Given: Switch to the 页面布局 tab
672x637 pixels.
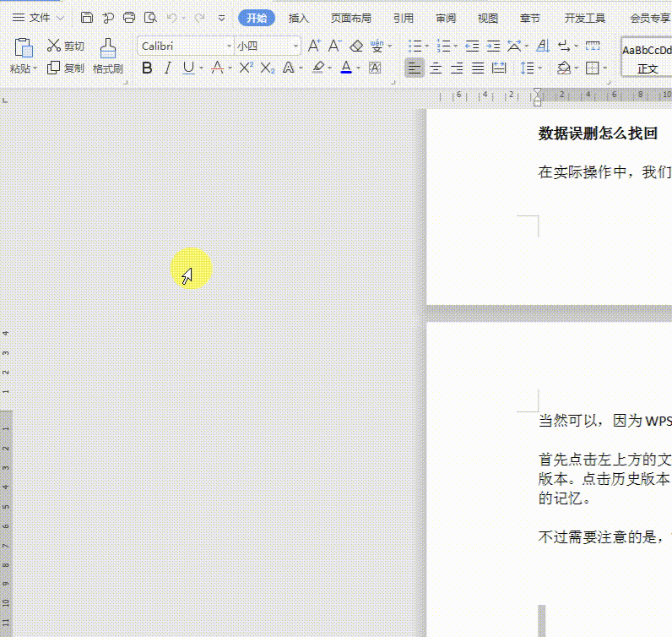Looking at the screenshot, I should click(x=350, y=18).
